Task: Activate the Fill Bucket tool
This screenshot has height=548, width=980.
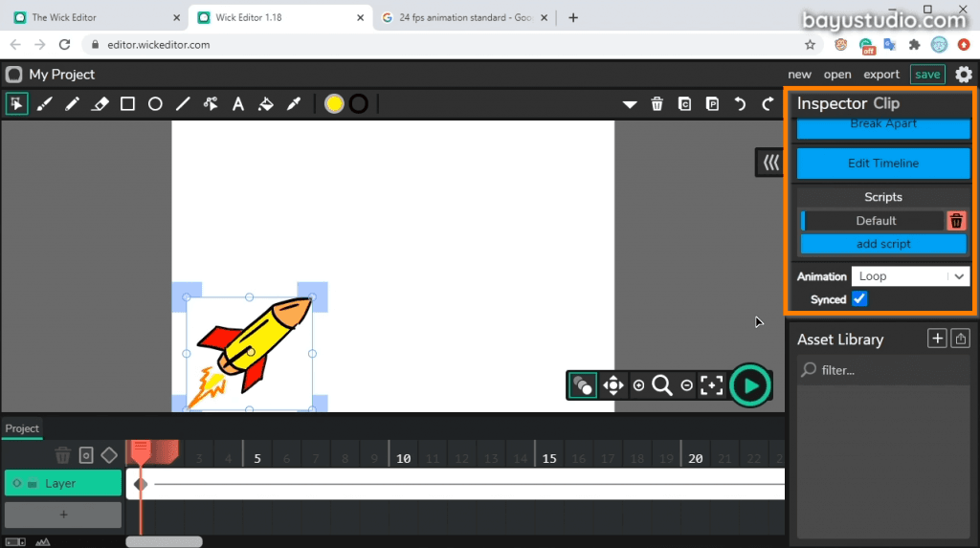Action: (266, 103)
